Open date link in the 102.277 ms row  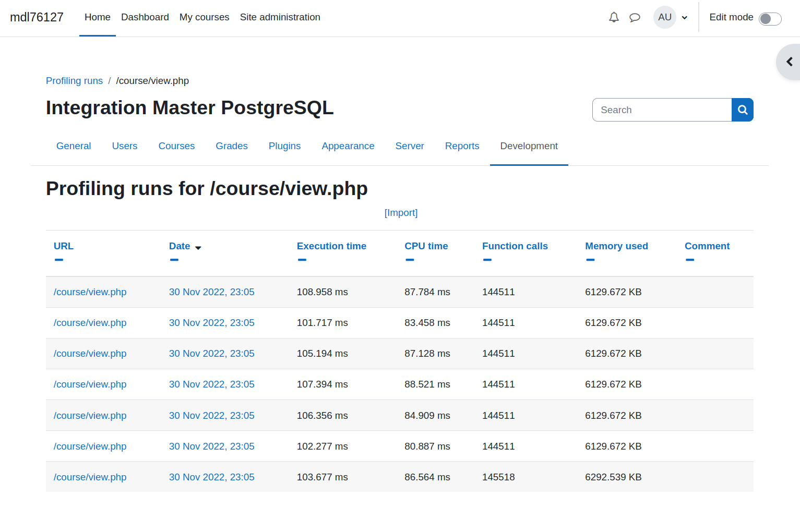coord(212,446)
